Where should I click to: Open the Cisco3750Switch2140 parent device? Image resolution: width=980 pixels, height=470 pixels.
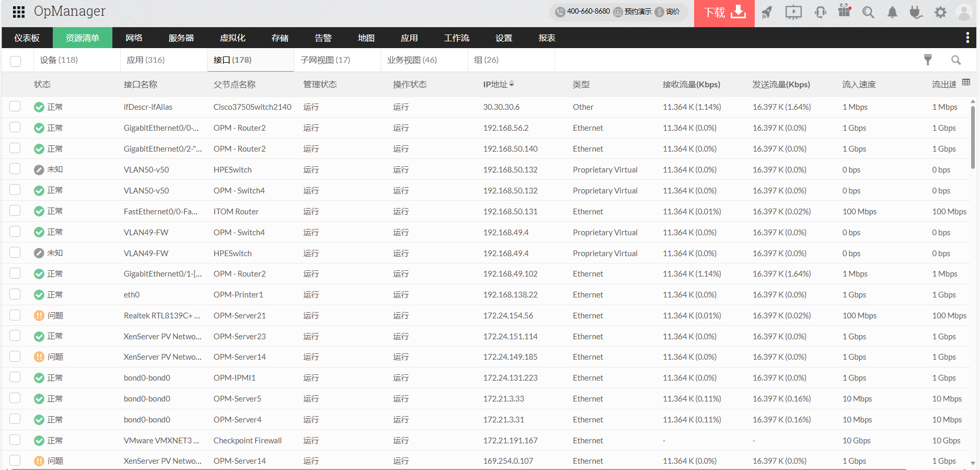point(252,107)
